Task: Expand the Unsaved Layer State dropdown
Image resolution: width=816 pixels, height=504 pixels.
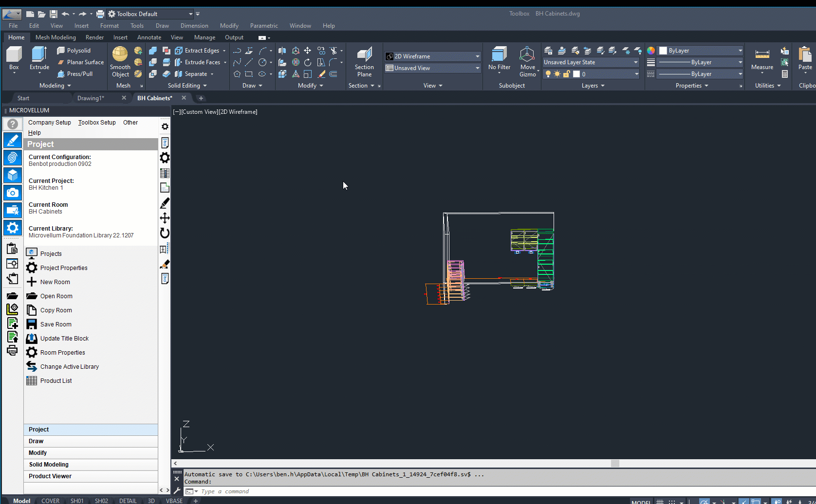Action: tap(635, 62)
